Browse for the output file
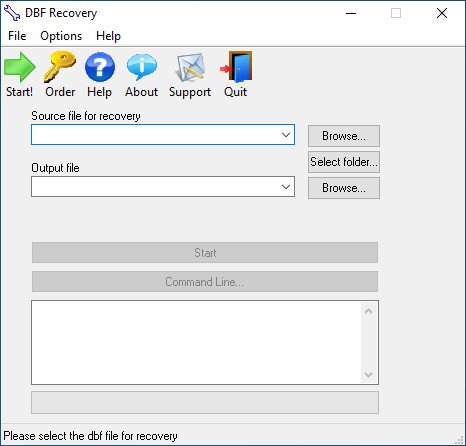The width and height of the screenshot is (466, 446). point(344,188)
